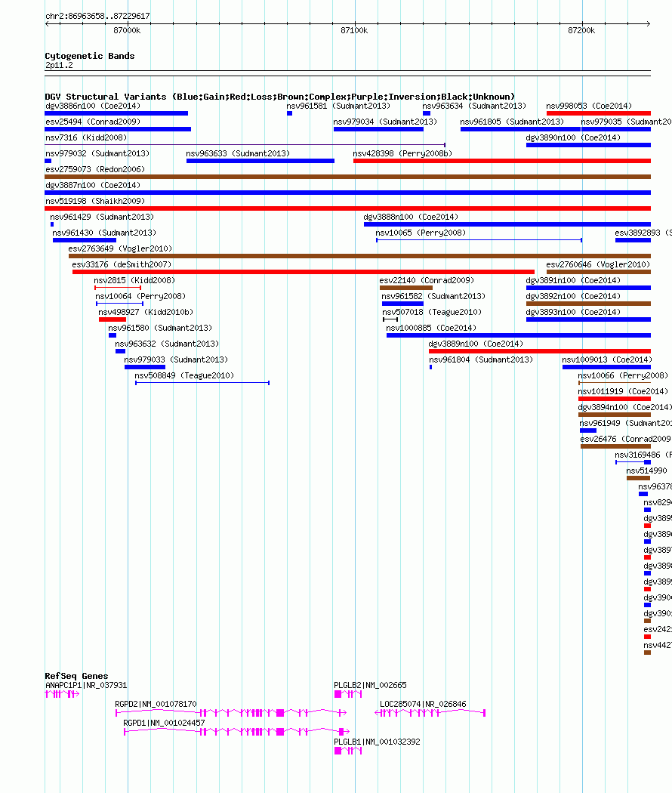The image size is (672, 793).
Task: Open nsv428398 (Perry2008b) loss variant
Action: pos(502,161)
